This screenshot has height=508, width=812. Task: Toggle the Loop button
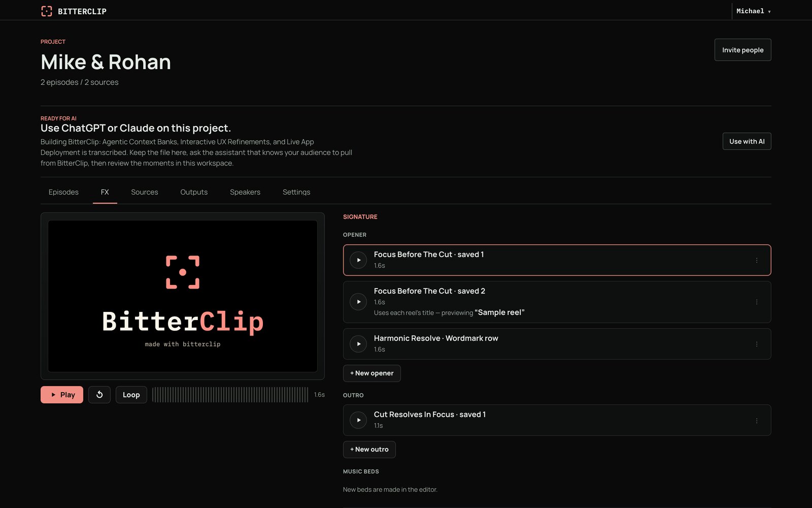pyautogui.click(x=131, y=395)
